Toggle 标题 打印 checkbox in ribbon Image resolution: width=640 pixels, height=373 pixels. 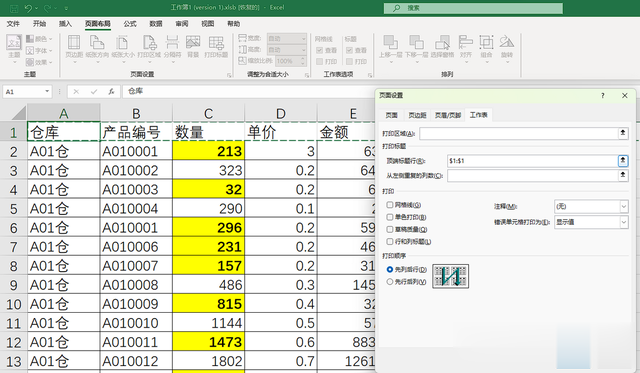tap(349, 62)
